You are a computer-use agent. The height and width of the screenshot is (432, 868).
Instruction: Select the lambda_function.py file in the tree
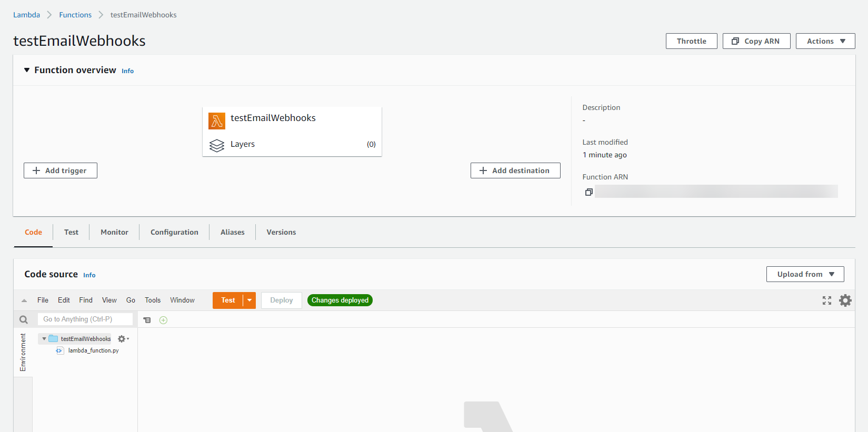93,350
